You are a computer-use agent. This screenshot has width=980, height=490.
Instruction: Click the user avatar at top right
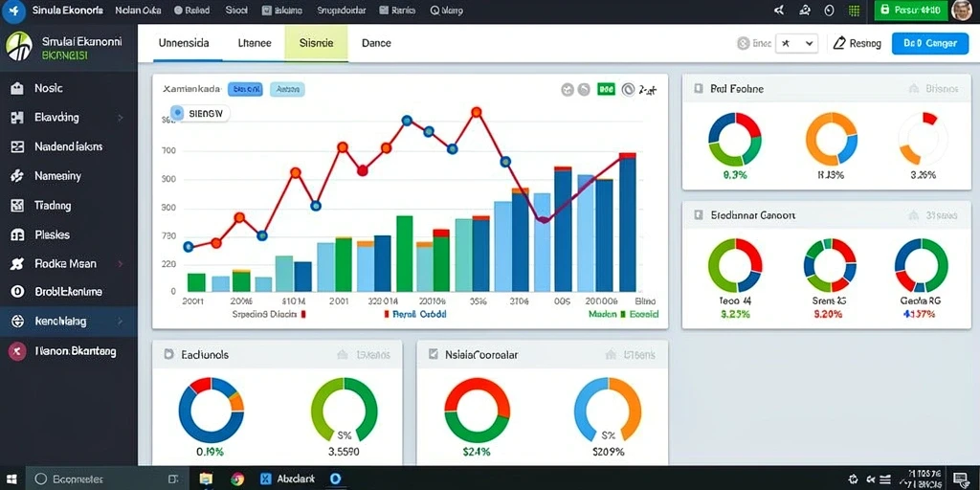coord(961,10)
